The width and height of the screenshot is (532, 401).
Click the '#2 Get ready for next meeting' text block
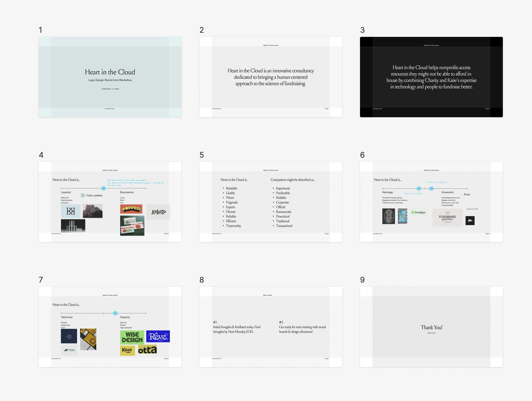pyautogui.click(x=303, y=327)
